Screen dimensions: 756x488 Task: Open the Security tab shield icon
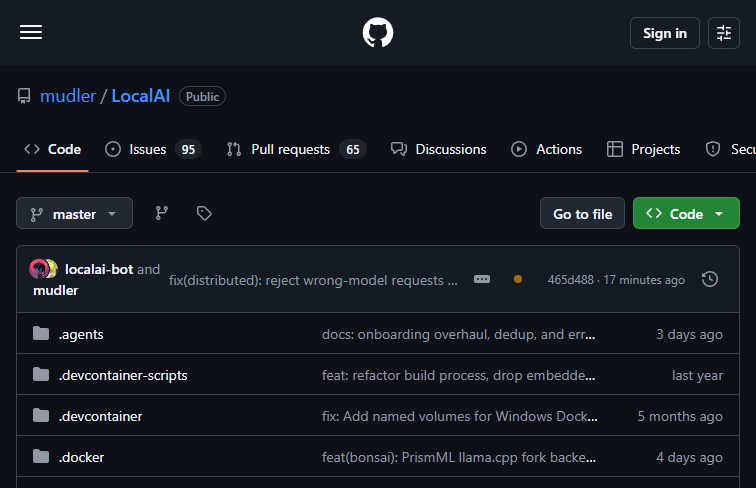coord(713,149)
